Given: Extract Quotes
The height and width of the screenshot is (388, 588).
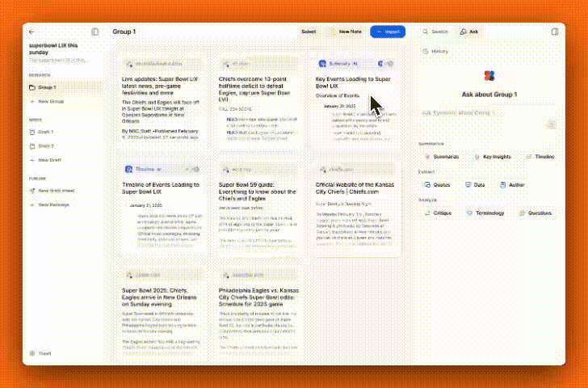Looking at the screenshot, I should 437,185.
